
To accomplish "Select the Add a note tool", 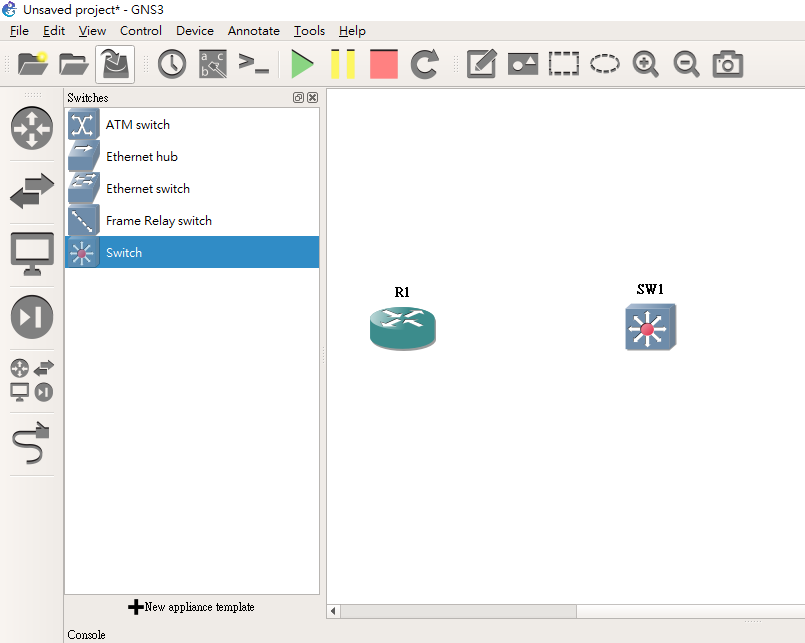I will coord(481,64).
